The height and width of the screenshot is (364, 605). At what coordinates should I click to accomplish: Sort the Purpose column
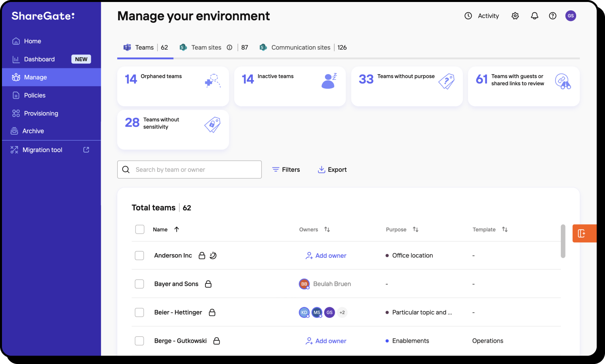coord(415,229)
